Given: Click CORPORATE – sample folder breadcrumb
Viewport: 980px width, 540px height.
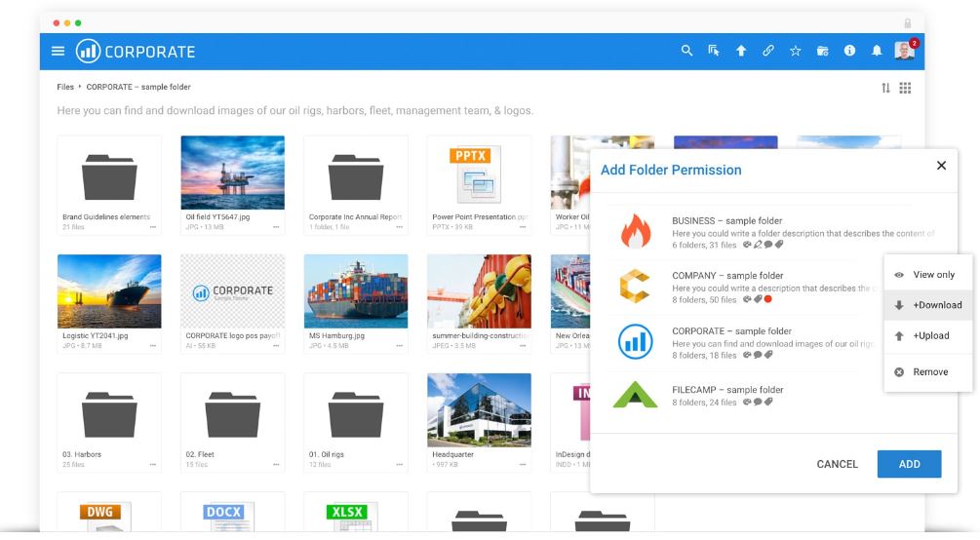Looking at the screenshot, I should click(x=138, y=87).
